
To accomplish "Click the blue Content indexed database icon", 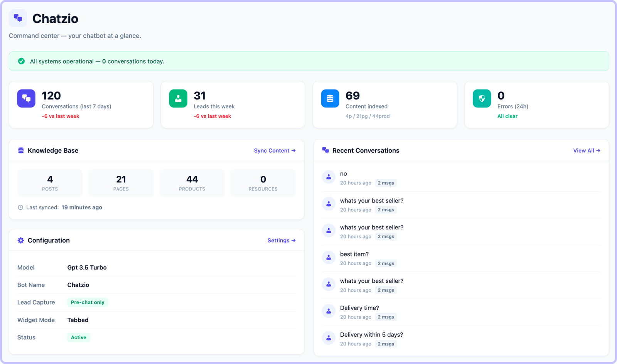I will [330, 98].
